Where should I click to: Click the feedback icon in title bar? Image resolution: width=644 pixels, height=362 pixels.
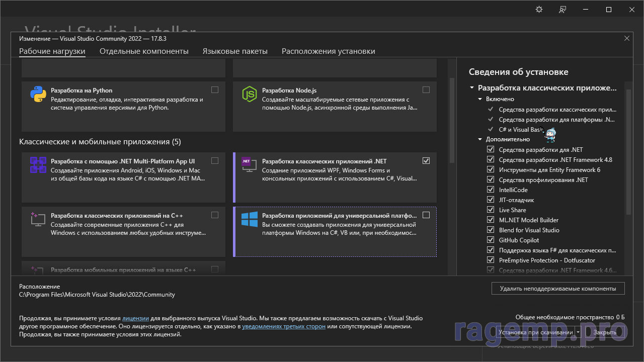pyautogui.click(x=562, y=10)
